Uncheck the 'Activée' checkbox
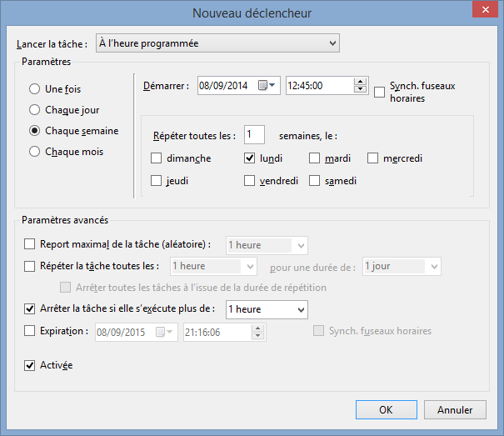This screenshot has height=436, width=504. click(31, 365)
